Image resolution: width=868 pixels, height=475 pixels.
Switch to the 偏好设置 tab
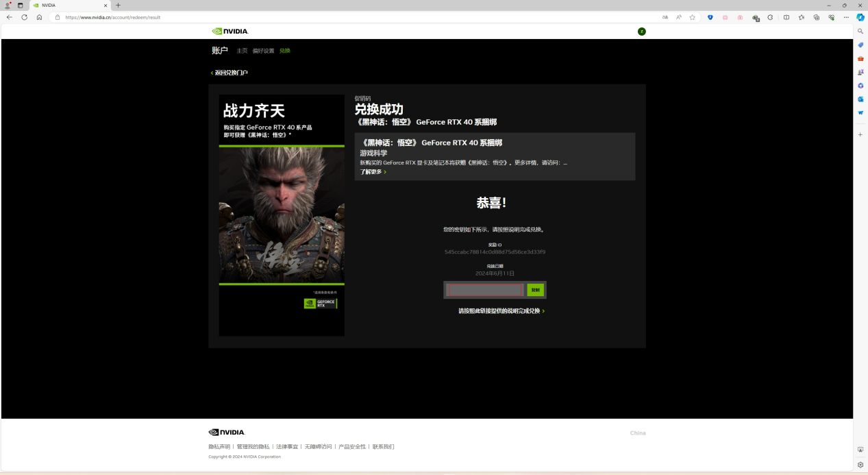tap(263, 51)
